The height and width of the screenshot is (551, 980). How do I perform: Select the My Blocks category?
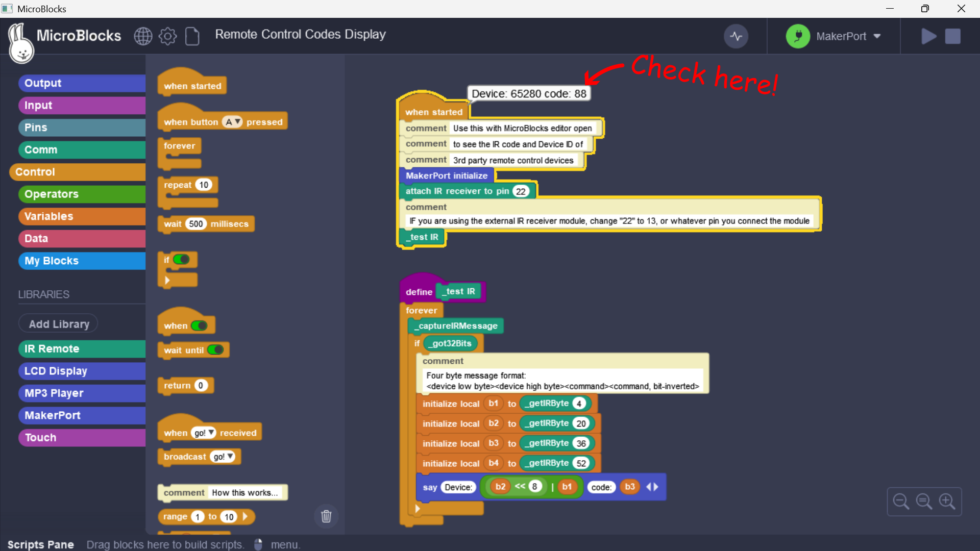82,261
